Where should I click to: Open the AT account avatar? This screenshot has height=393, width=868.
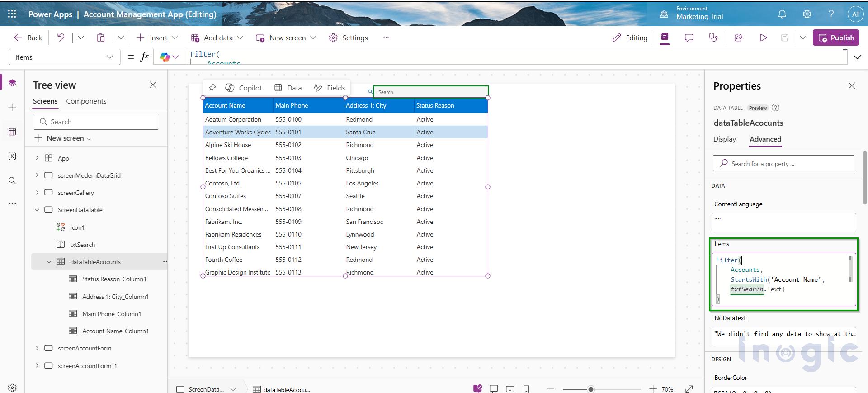pyautogui.click(x=855, y=14)
